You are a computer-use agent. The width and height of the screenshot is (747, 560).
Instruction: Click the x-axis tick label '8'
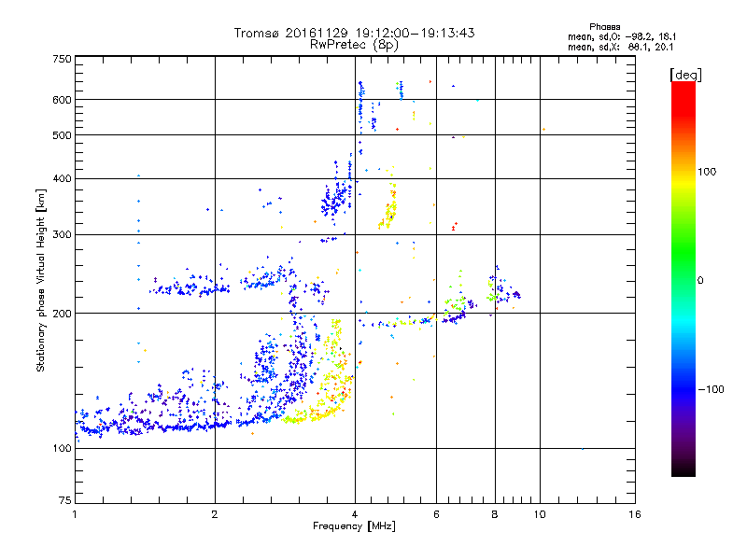[495, 514]
